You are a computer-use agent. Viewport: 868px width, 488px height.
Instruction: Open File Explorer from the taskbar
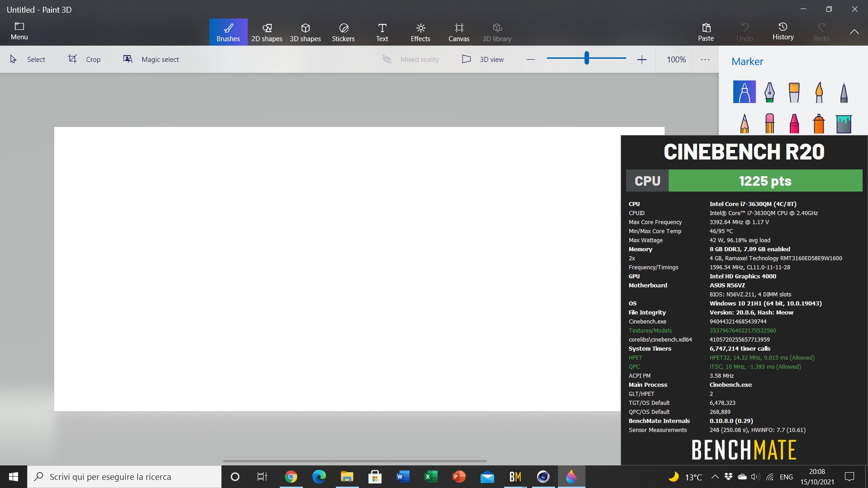coord(347,477)
